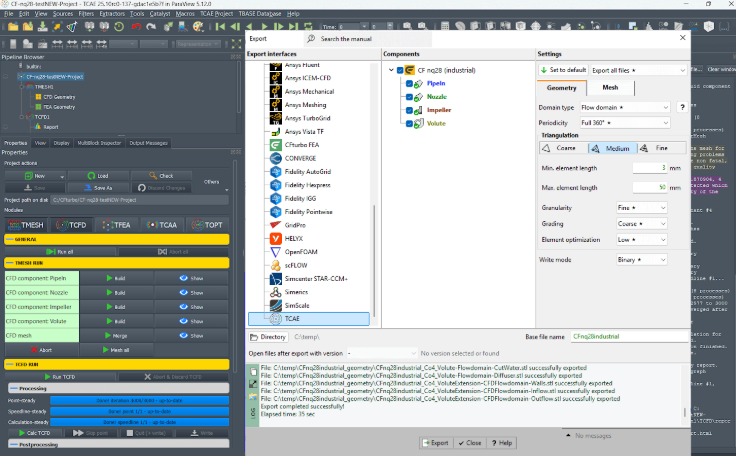This screenshot has height=456, width=736.
Task: Open the Filters menu
Action: click(86, 14)
